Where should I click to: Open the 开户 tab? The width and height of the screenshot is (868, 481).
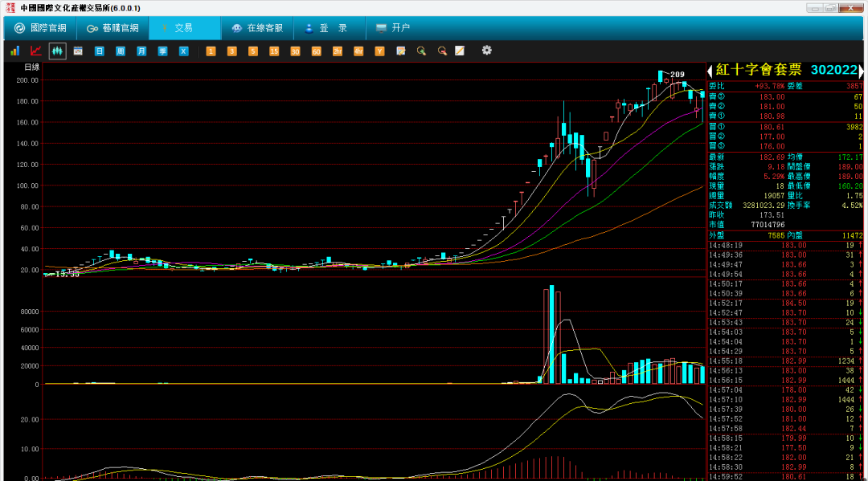(393, 27)
